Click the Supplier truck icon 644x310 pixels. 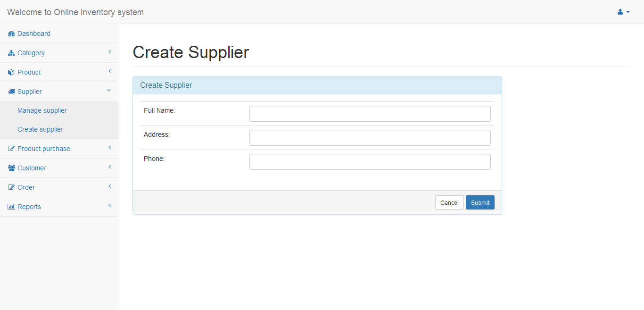[11, 92]
